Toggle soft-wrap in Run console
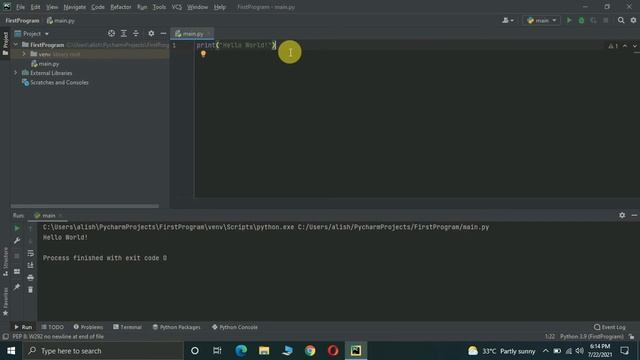This screenshot has width=640, height=360. [x=31, y=253]
